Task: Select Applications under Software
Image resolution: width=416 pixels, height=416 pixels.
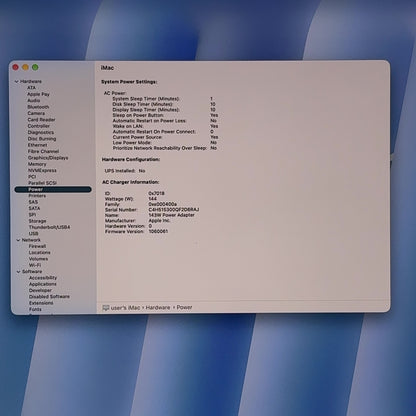Action: point(43,284)
